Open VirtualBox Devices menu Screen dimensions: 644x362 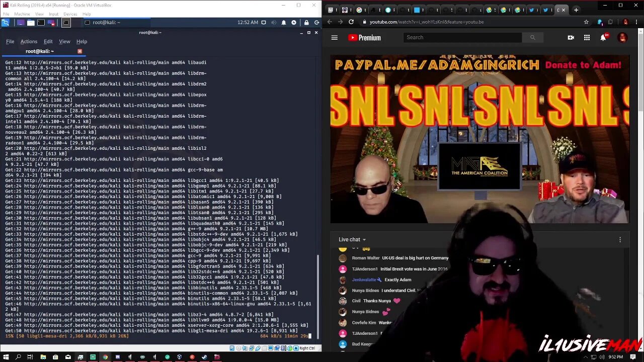[70, 14]
